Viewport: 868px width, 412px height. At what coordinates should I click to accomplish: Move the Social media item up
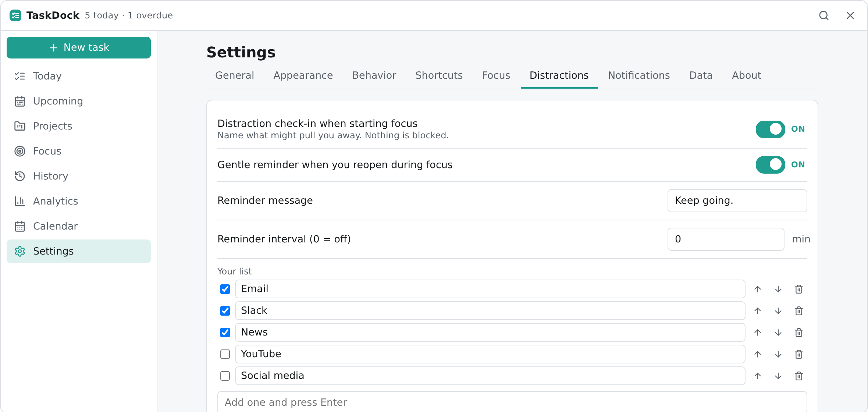[758, 376]
